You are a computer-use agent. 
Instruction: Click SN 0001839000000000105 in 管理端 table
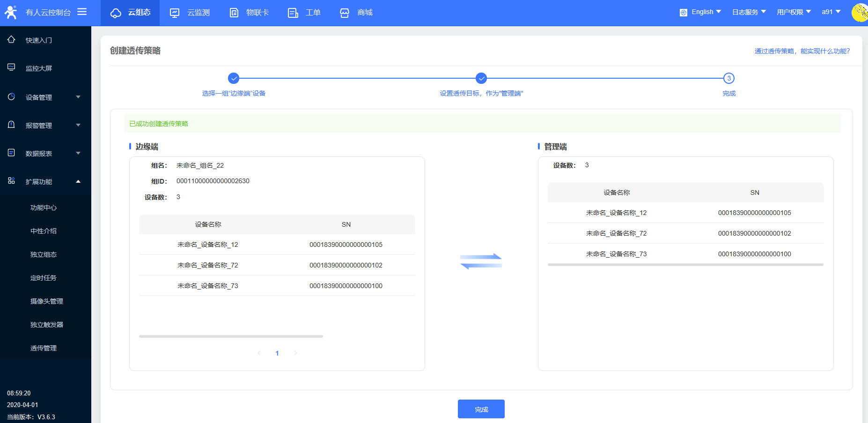click(755, 213)
